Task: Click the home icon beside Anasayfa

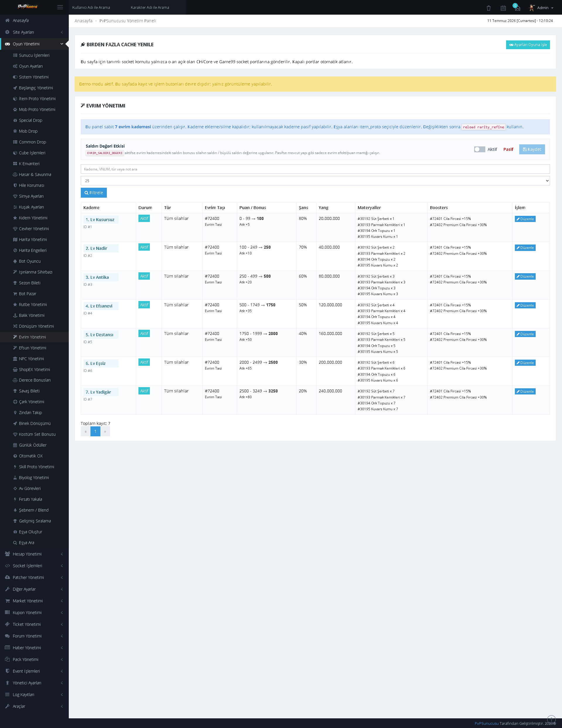Action: pos(7,20)
